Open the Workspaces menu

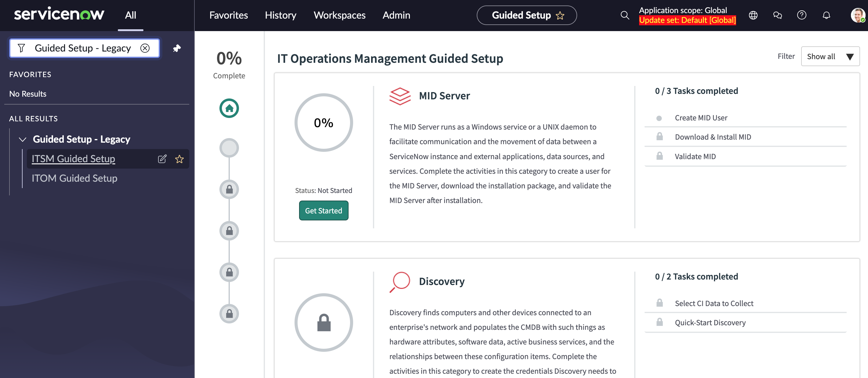pos(339,15)
